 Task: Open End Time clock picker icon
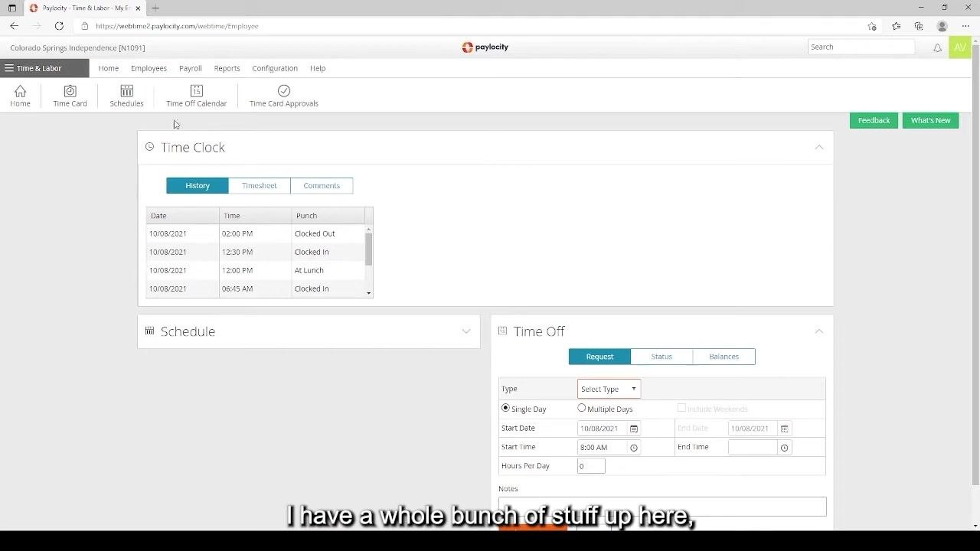click(784, 448)
